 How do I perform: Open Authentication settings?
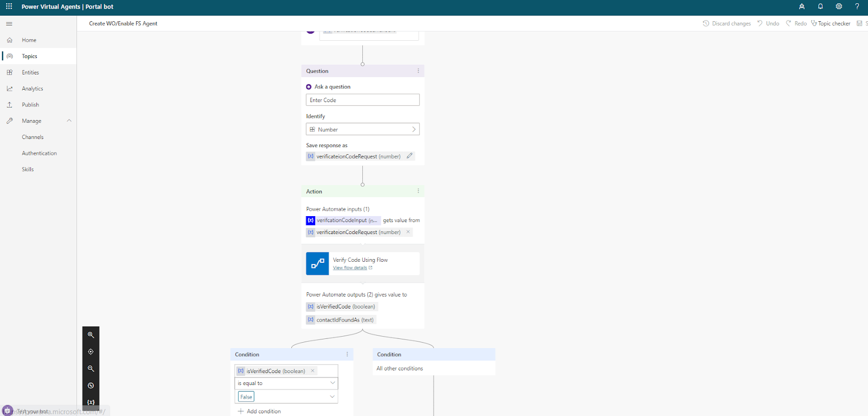[x=38, y=153]
